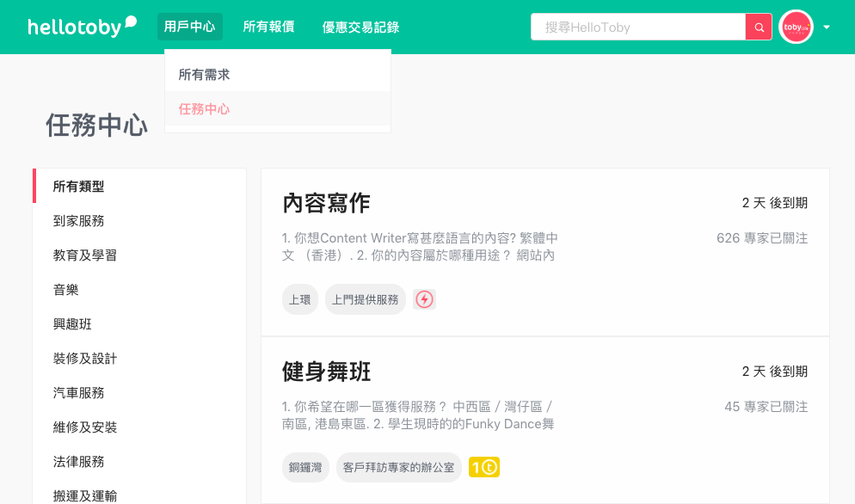This screenshot has width=855, height=504.
Task: Click the 銅鑼灣 location tag
Action: (x=305, y=468)
